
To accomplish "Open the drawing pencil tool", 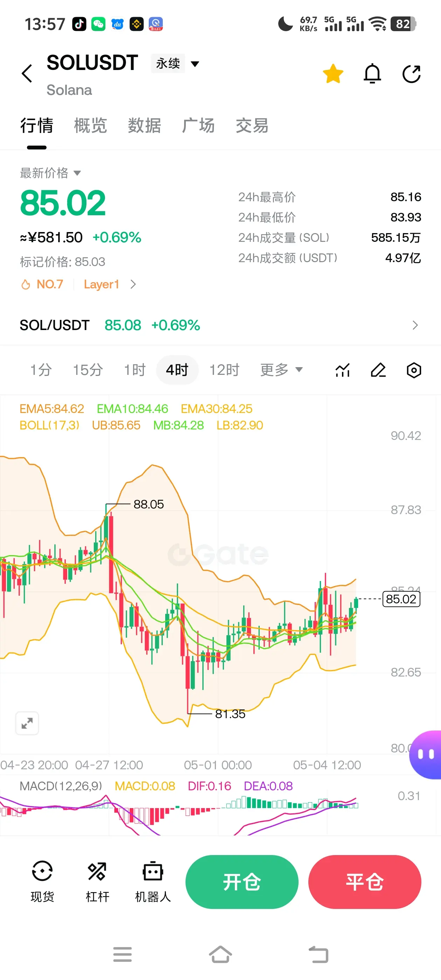I will (378, 370).
